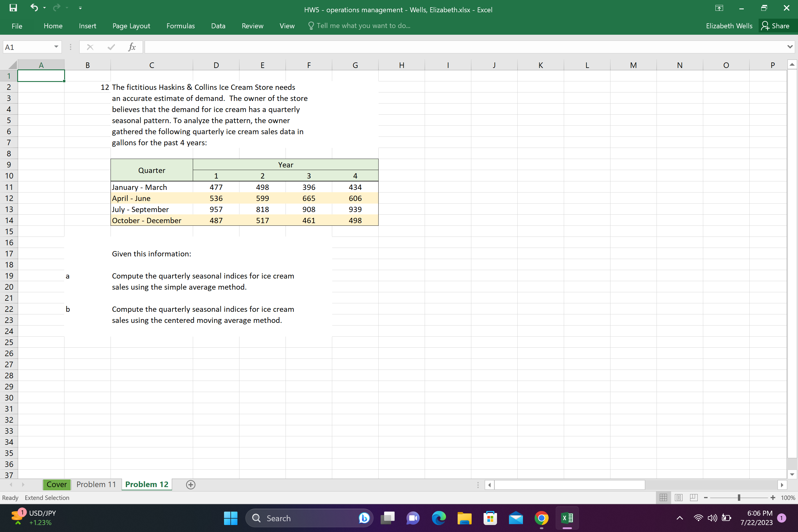Switch to the Problem 11 sheet tab
This screenshot has width=798, height=532.
pos(96,484)
